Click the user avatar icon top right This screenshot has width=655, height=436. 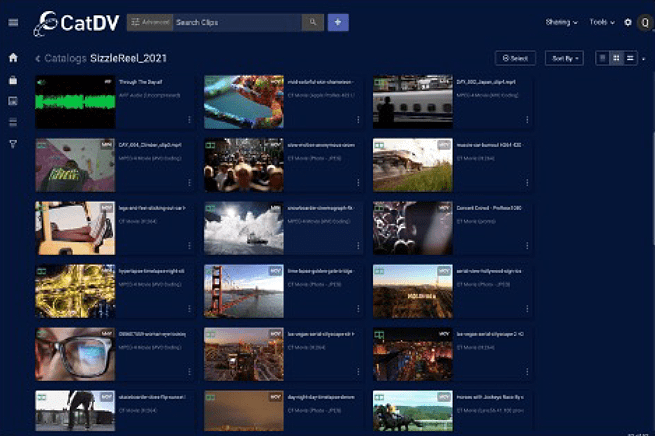pyautogui.click(x=645, y=22)
